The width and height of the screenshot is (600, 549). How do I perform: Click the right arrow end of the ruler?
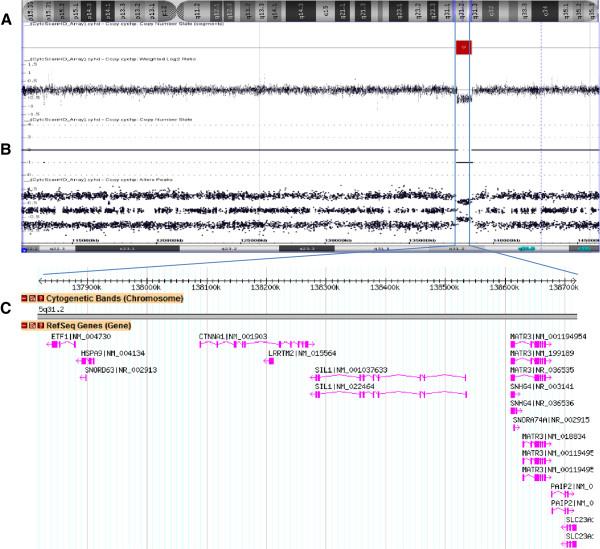(x=575, y=281)
